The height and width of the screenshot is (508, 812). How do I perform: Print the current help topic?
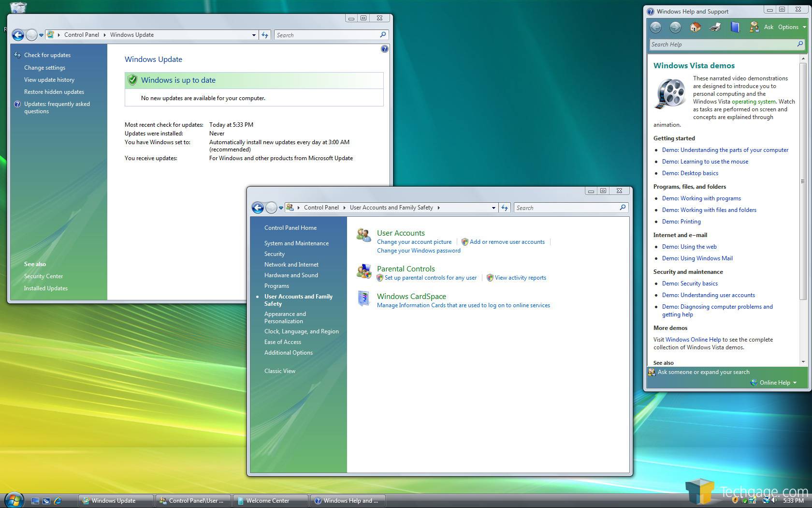[x=715, y=27]
